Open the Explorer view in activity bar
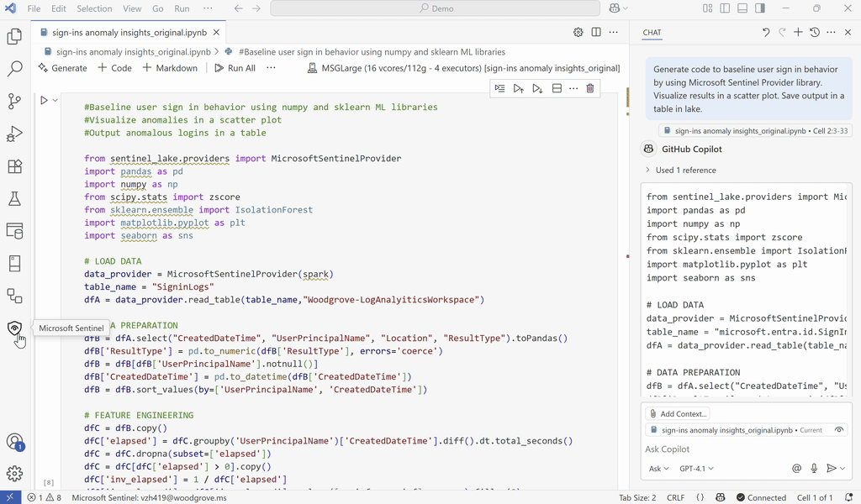The height and width of the screenshot is (504, 861). point(15,36)
